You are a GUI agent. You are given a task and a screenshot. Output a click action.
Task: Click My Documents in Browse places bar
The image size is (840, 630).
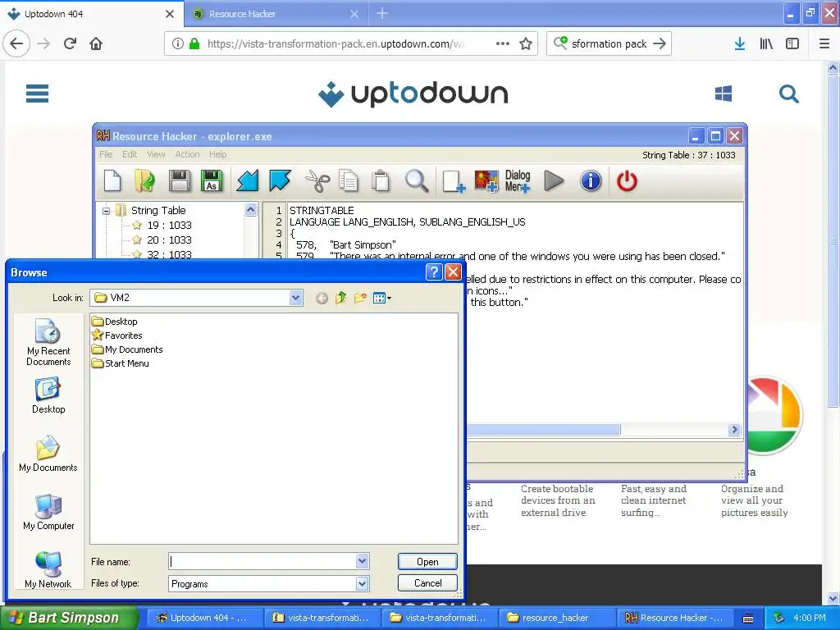(48, 454)
